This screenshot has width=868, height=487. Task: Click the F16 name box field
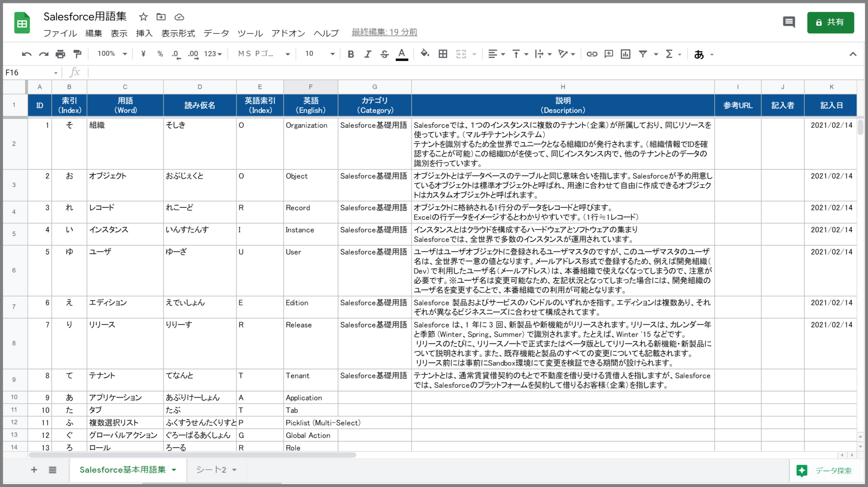click(31, 72)
